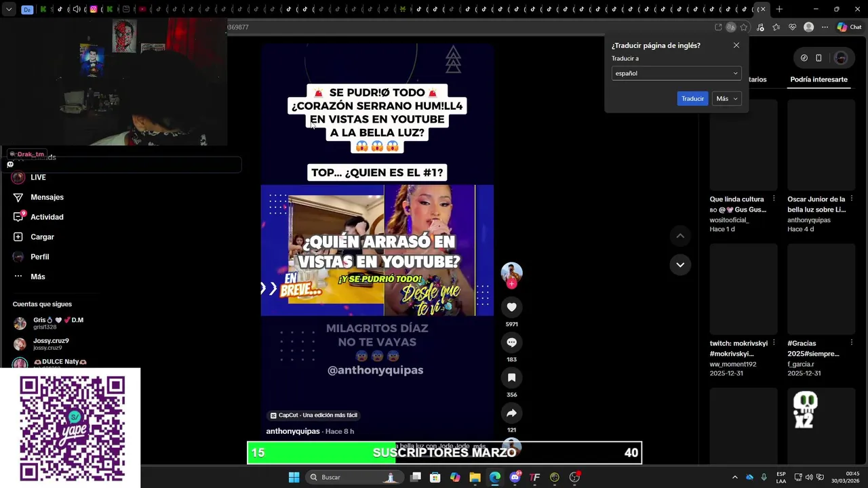868x488 pixels.
Task: Open ww_moment192 author link
Action: tap(733, 364)
